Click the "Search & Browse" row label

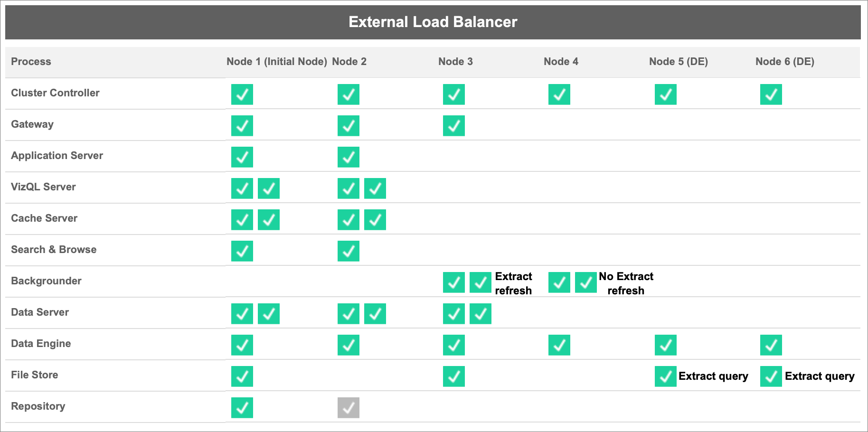54,250
